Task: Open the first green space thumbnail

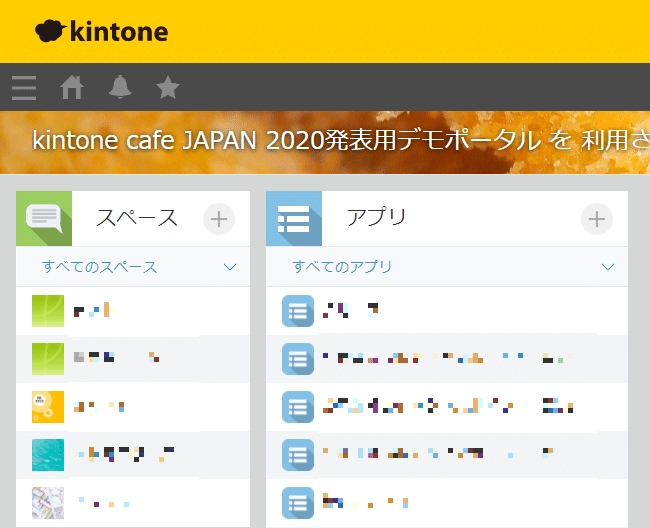Action: [x=48, y=311]
